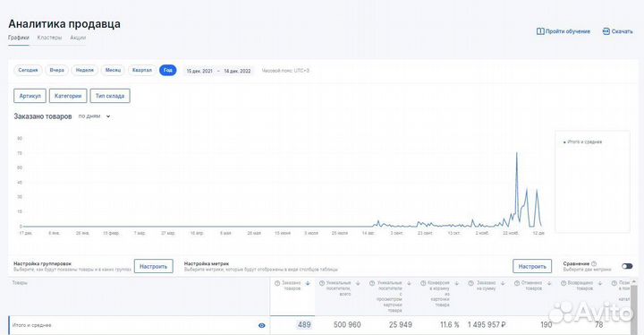Click the 1 495 957 ₽ order sum value
The width and height of the screenshot is (644, 335).
[487, 325]
